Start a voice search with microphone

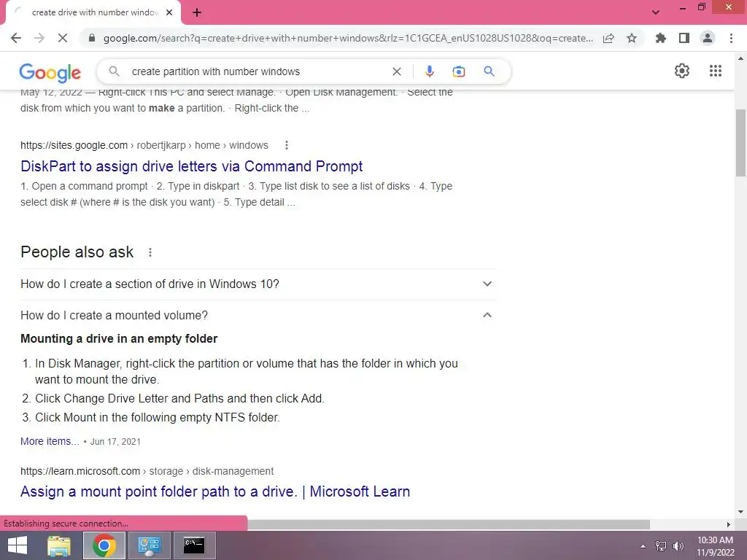(x=429, y=71)
